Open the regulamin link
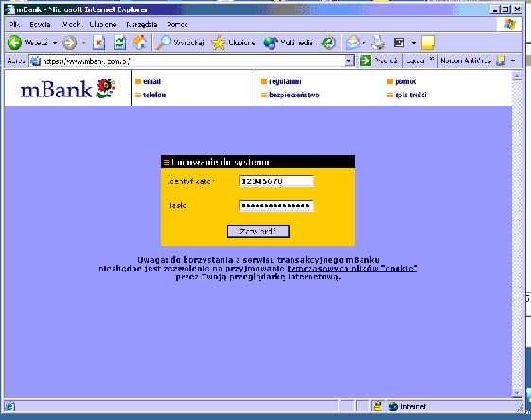Image resolution: width=531 pixels, height=420 pixels. pyautogui.click(x=285, y=81)
